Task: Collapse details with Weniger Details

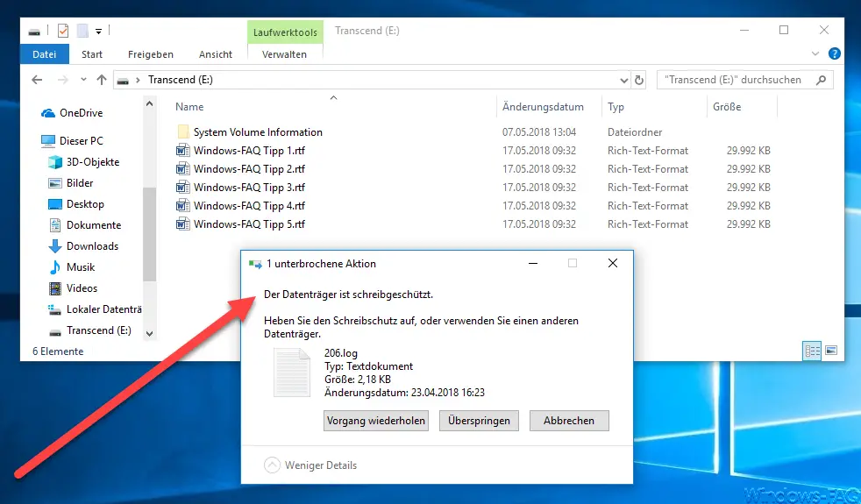Action: pos(310,465)
